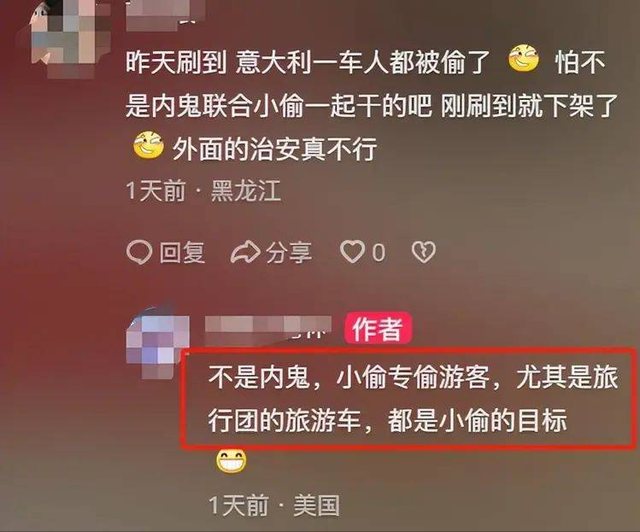Tap the 回复 text label

click(x=182, y=252)
